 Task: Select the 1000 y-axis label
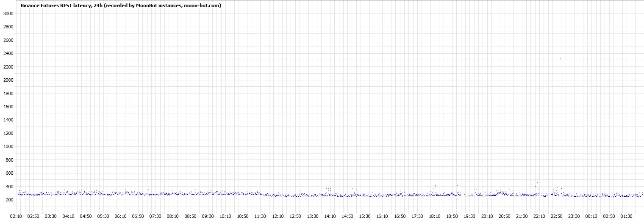click(8, 147)
